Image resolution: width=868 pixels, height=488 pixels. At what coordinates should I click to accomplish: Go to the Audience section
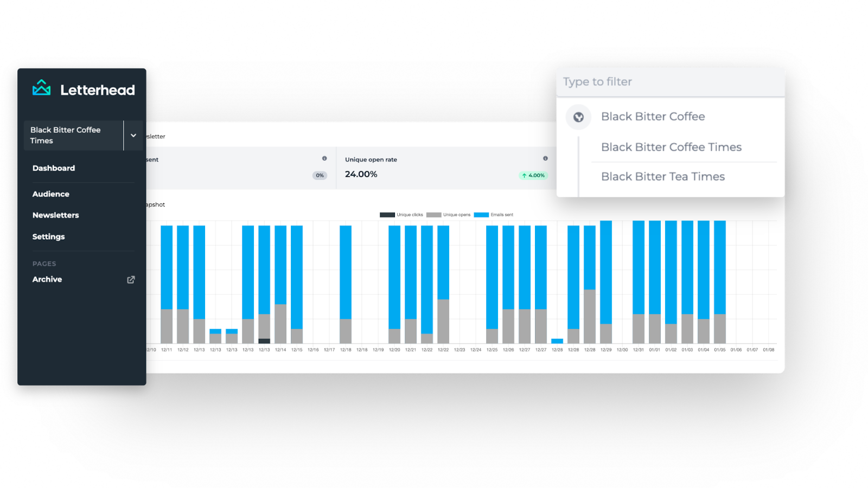point(51,194)
